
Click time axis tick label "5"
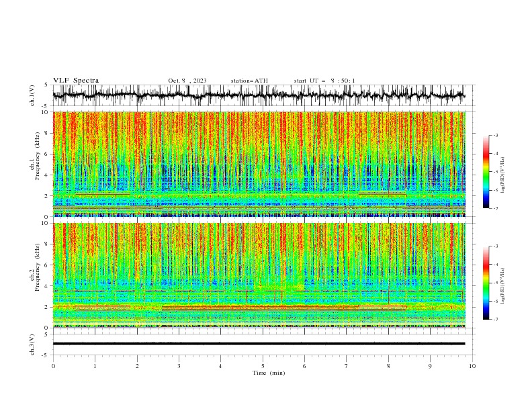pyautogui.click(x=263, y=366)
